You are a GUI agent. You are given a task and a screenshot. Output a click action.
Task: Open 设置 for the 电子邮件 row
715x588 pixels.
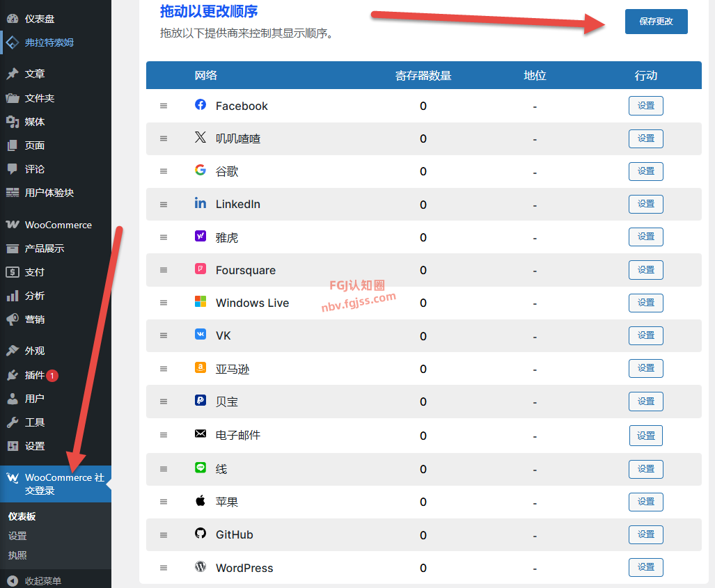click(645, 436)
